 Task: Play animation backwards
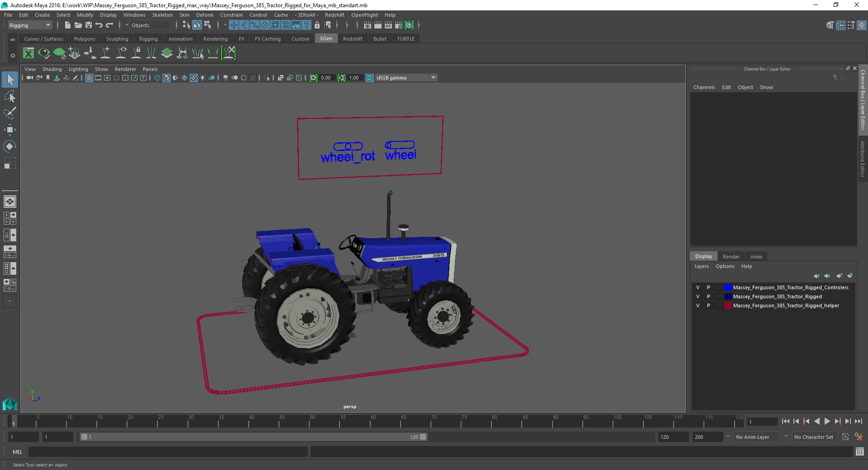817,421
